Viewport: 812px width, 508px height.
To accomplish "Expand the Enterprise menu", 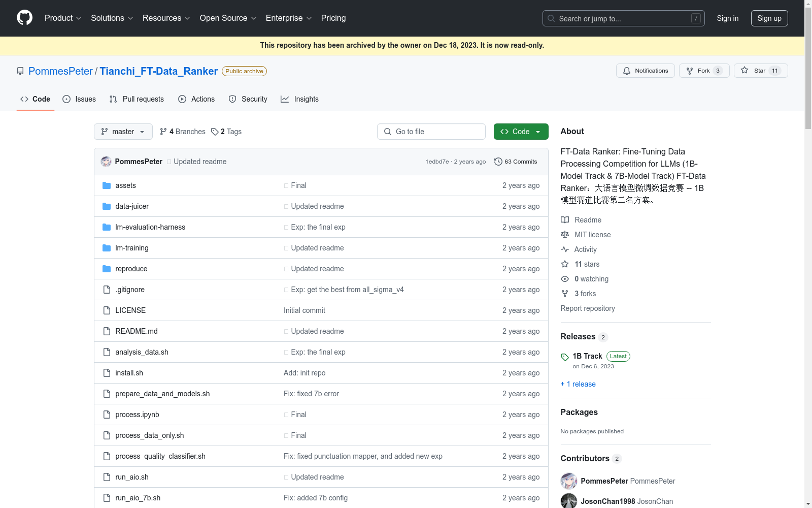I will [289, 18].
